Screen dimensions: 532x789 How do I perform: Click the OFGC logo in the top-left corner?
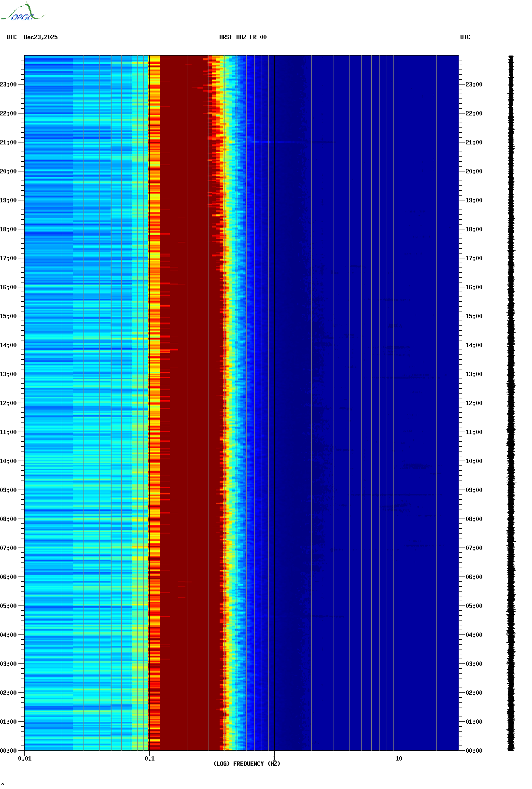pyautogui.click(x=22, y=13)
